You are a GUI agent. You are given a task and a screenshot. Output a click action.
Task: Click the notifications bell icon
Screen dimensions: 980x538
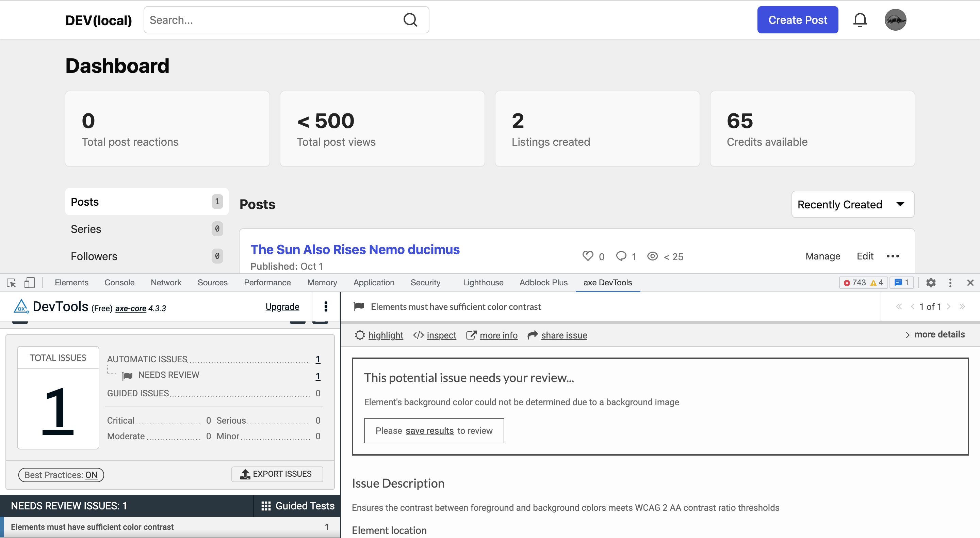pyautogui.click(x=860, y=20)
